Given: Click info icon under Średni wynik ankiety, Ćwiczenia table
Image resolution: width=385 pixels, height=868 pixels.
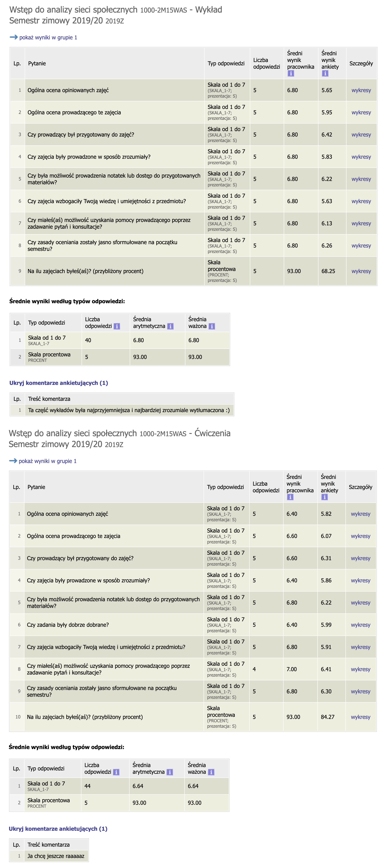Looking at the screenshot, I should click(x=324, y=497).
